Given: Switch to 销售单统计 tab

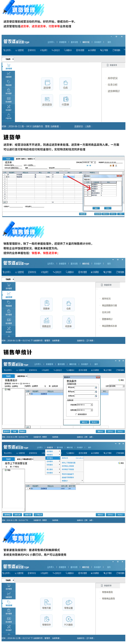Looking at the screenshot, I should pyautogui.click(x=21, y=376).
